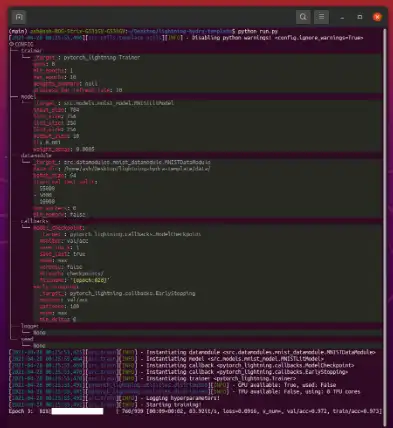
Task: Click the 'Instantiating callback' ModelCheckpoint log line
Action: click(x=182, y=365)
